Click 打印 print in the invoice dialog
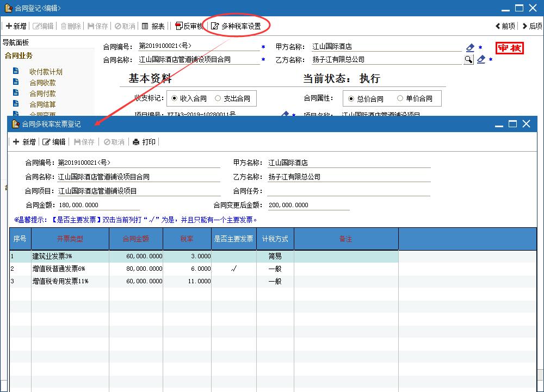Viewport: 544px width, 392px height. click(144, 142)
